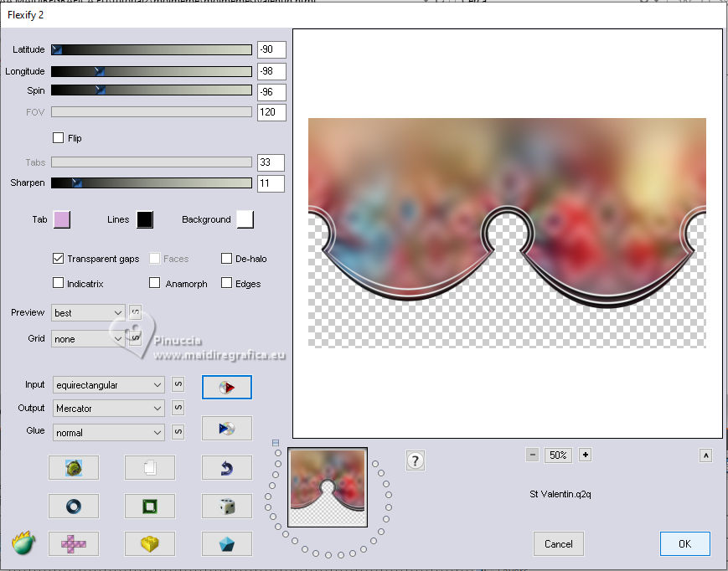This screenshot has height=571, width=728.
Task: Click the copy pages icon button
Action: (150, 467)
